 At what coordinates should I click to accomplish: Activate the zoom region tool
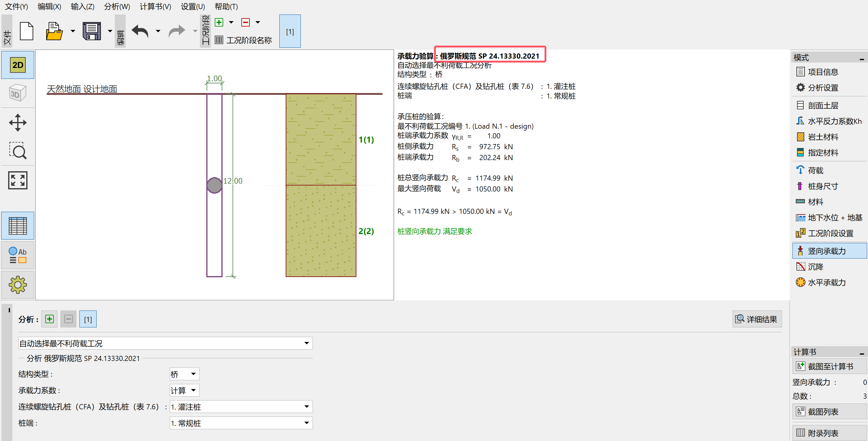point(18,151)
